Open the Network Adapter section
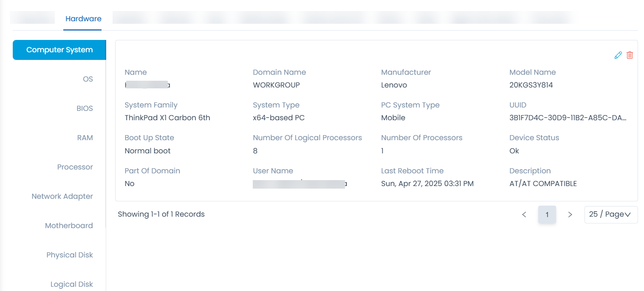 (x=62, y=196)
